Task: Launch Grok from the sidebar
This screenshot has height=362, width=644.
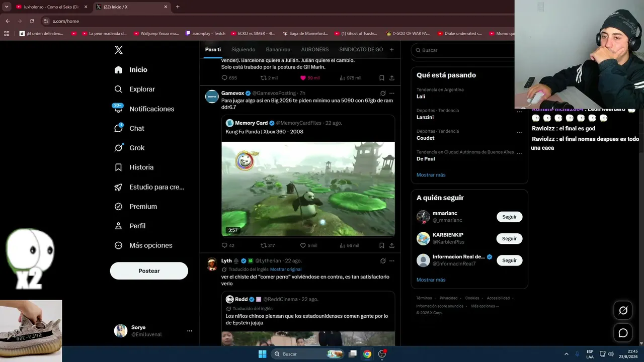Action: pos(129,148)
